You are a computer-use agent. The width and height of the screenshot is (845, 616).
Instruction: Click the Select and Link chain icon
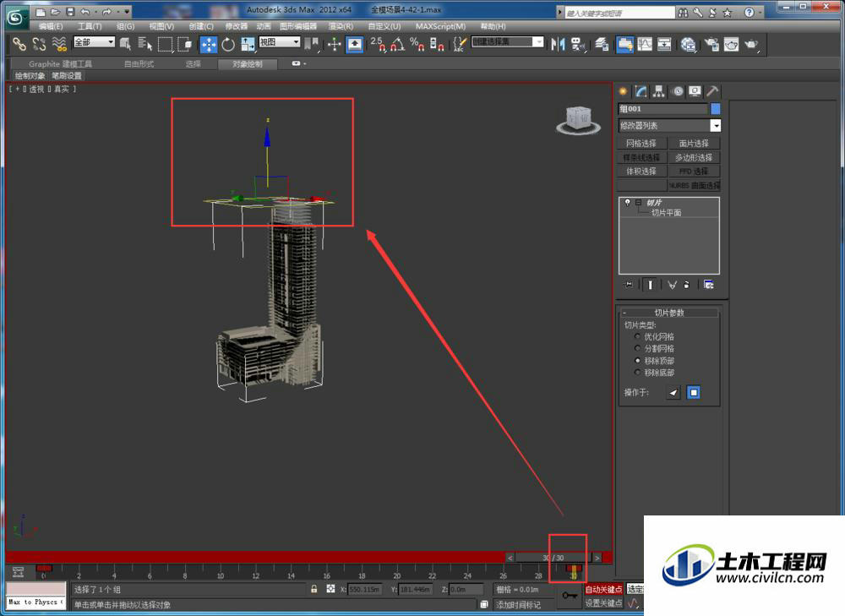[x=19, y=44]
